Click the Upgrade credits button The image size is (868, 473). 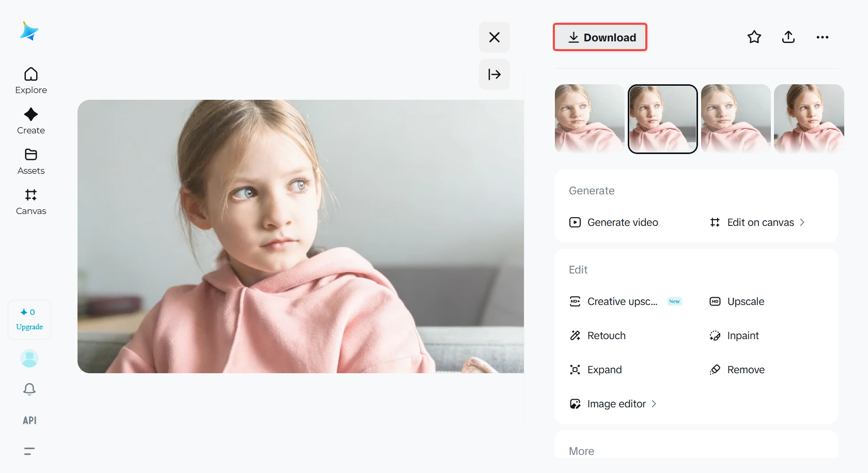click(x=29, y=319)
